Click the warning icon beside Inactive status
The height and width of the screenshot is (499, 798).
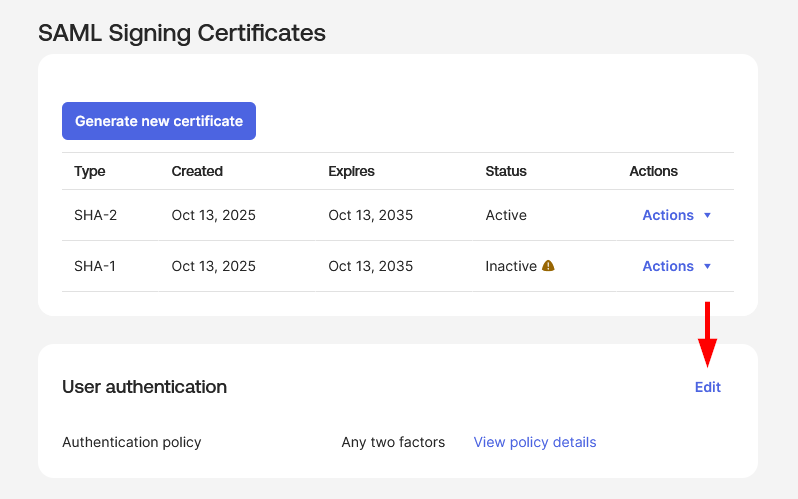548,266
